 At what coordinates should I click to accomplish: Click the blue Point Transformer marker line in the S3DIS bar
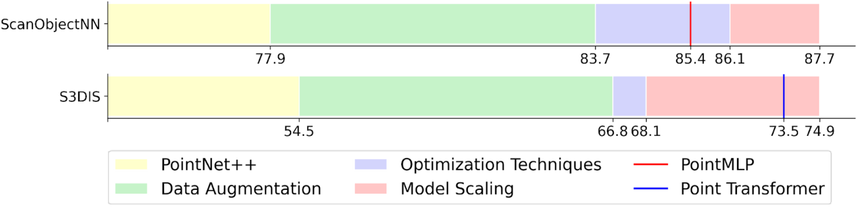[x=784, y=96]
